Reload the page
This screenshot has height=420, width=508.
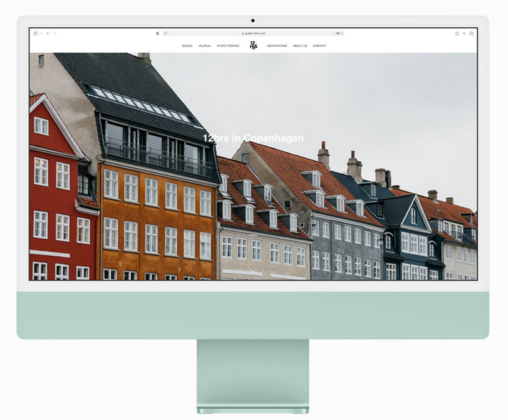coord(342,33)
